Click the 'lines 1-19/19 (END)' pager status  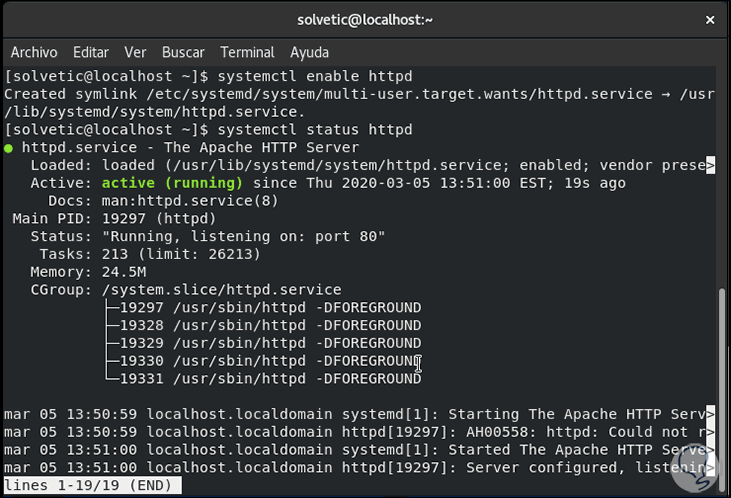click(x=92, y=486)
